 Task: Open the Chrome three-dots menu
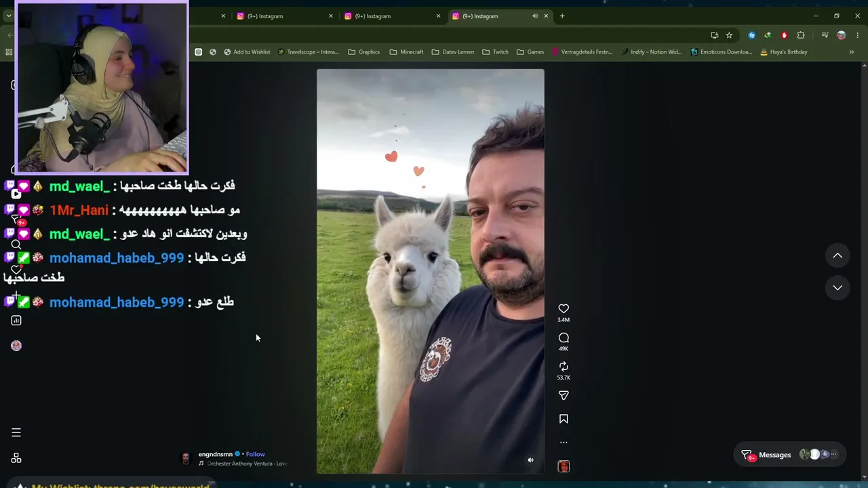pos(858,35)
